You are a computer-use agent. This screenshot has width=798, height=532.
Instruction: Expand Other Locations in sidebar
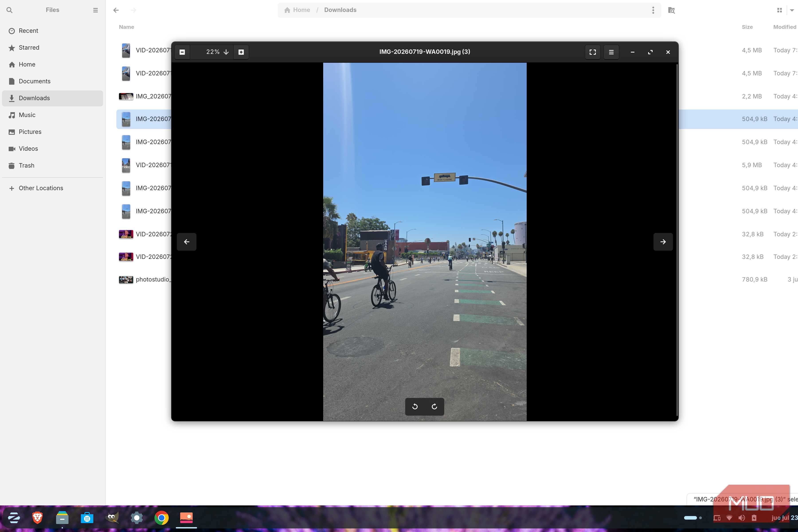tap(53, 188)
